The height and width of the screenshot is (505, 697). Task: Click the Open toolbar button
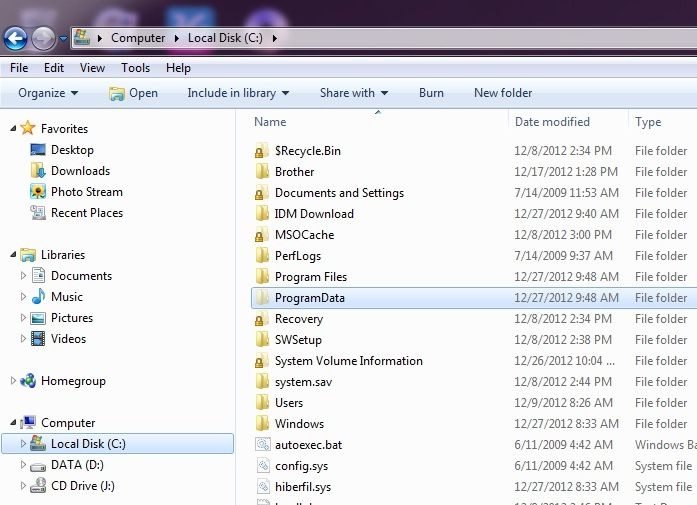[x=133, y=93]
